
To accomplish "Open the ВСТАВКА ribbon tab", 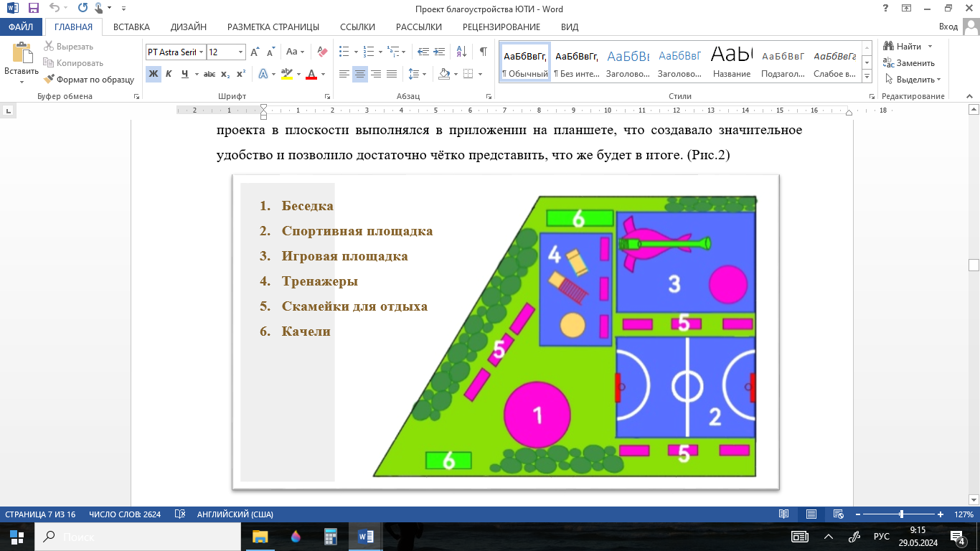I will 131,27.
